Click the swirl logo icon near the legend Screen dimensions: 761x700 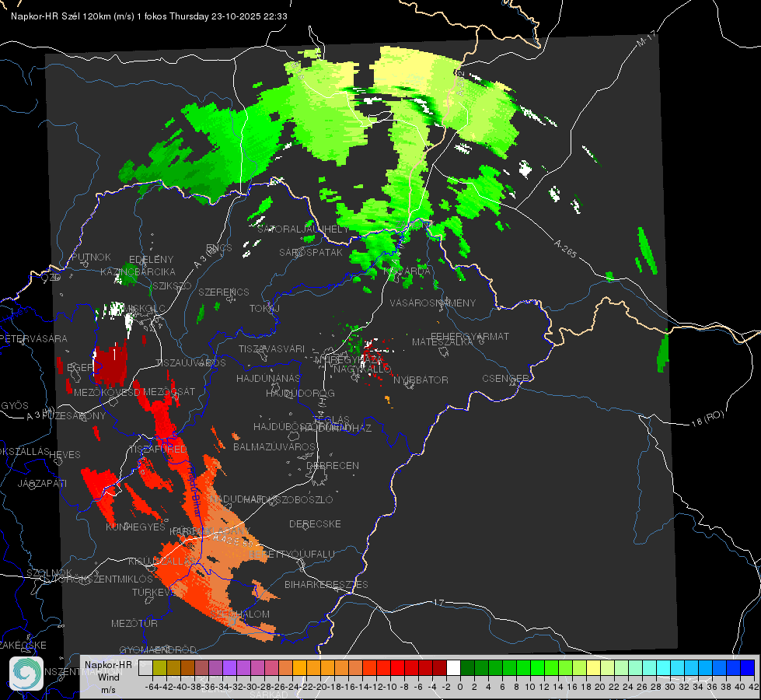(x=26, y=674)
